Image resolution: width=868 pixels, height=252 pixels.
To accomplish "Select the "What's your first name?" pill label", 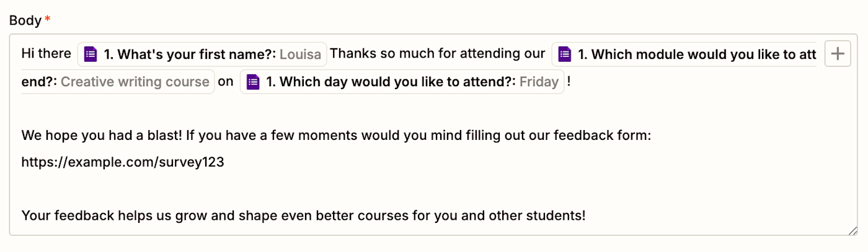I will tap(190, 54).
